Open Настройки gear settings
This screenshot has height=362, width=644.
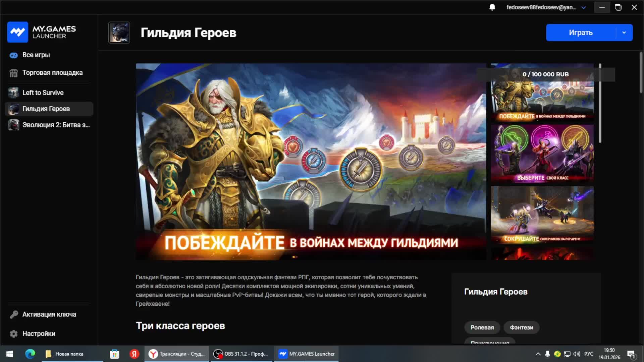[39, 334]
